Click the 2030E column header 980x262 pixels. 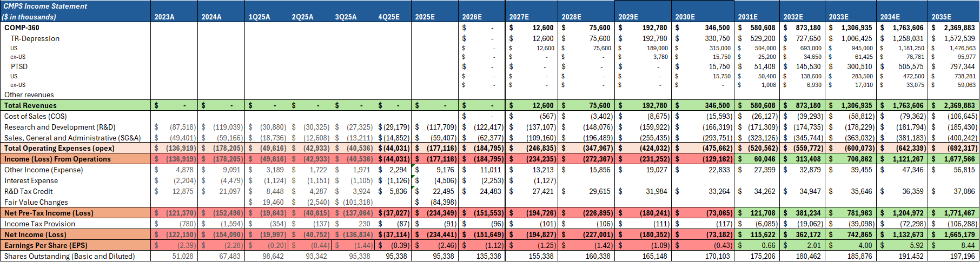pos(685,17)
